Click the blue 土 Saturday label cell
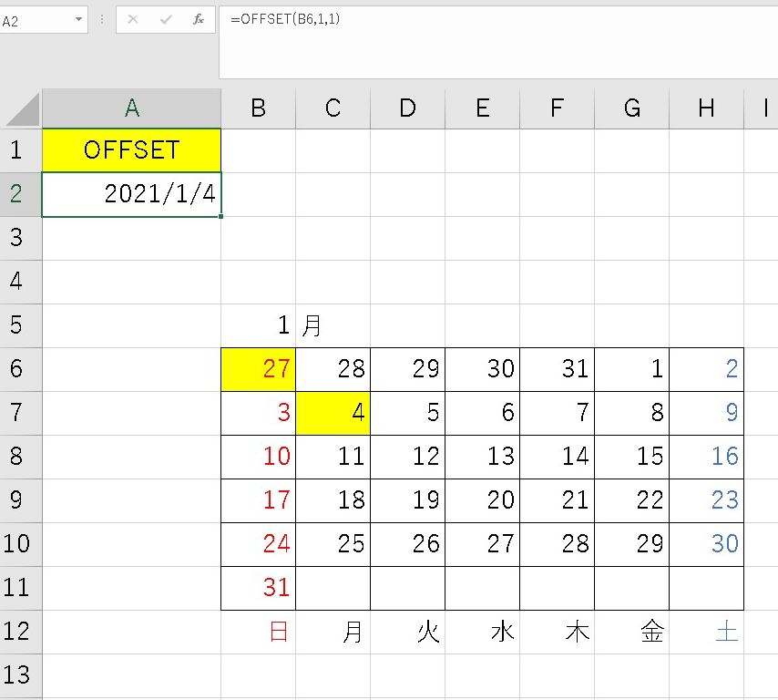Viewport: 778px width, 700px height. point(707,632)
